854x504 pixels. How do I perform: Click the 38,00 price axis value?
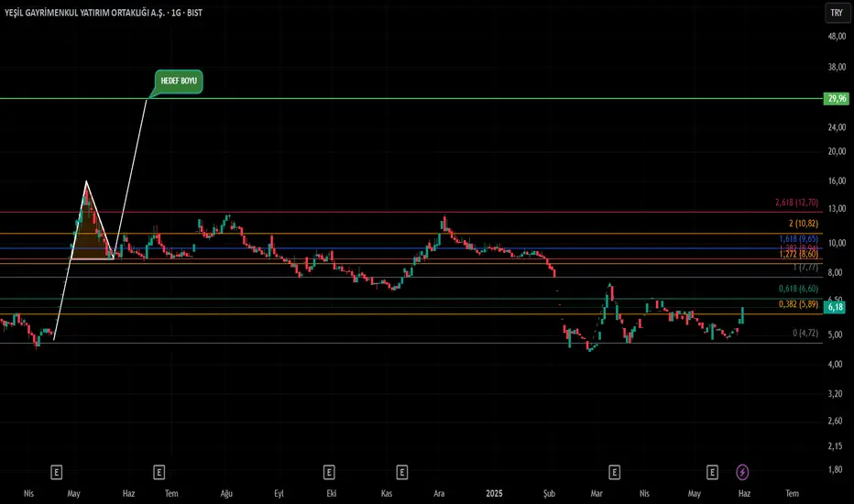pos(837,67)
